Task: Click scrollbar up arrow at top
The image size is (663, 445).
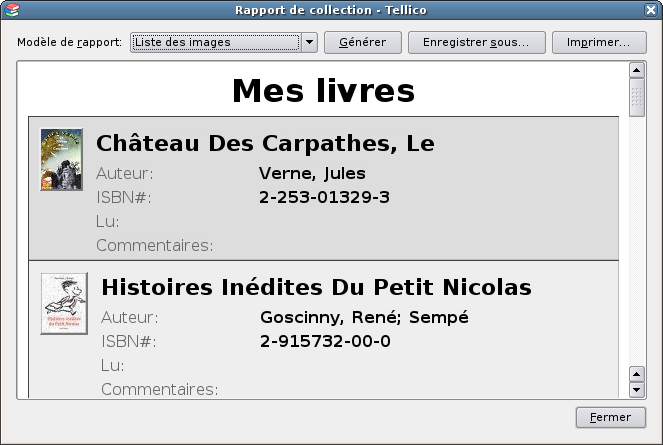Action: (637, 70)
